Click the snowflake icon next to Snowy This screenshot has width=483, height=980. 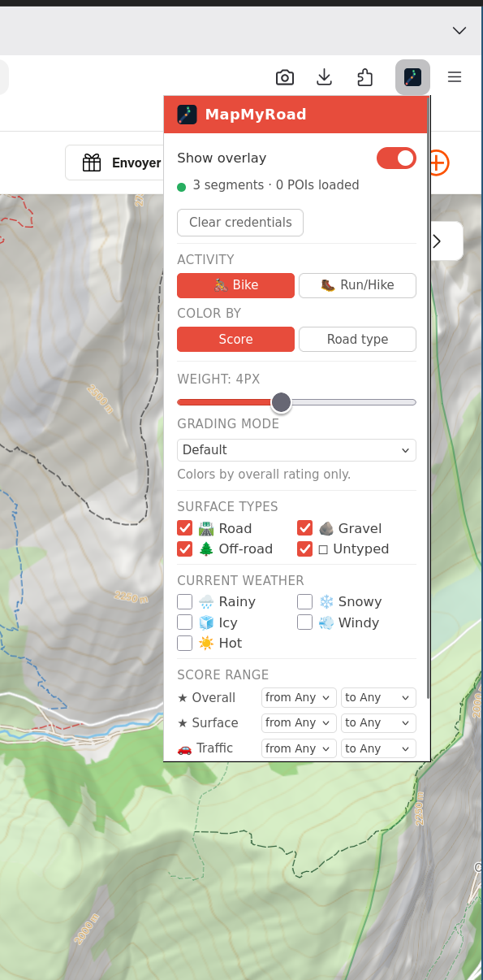(x=326, y=601)
